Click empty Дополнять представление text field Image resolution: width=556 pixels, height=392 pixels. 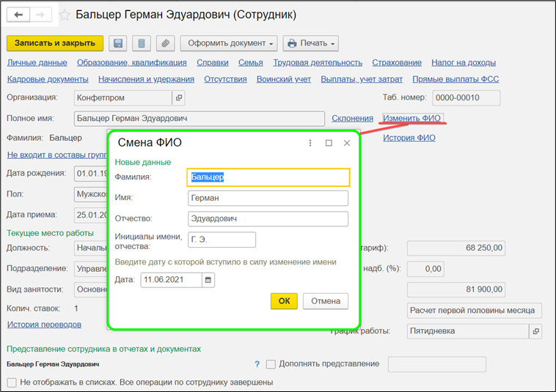[x=437, y=364]
